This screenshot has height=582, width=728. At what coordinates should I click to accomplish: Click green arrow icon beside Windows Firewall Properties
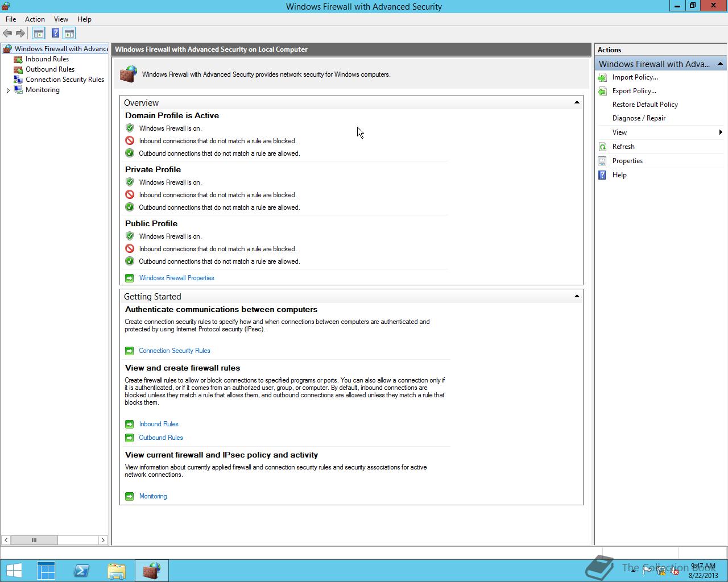click(x=130, y=278)
